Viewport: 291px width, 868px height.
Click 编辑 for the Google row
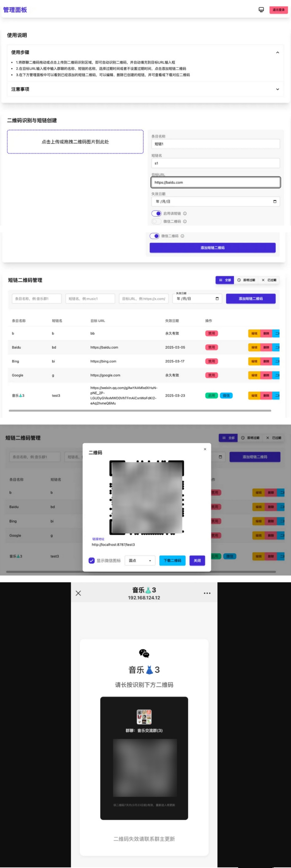point(254,375)
